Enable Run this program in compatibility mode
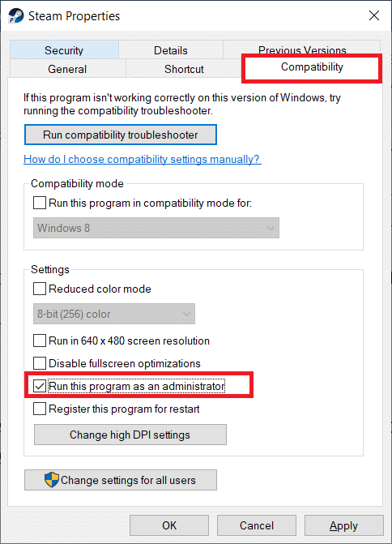This screenshot has width=392, height=544. pos(40,203)
